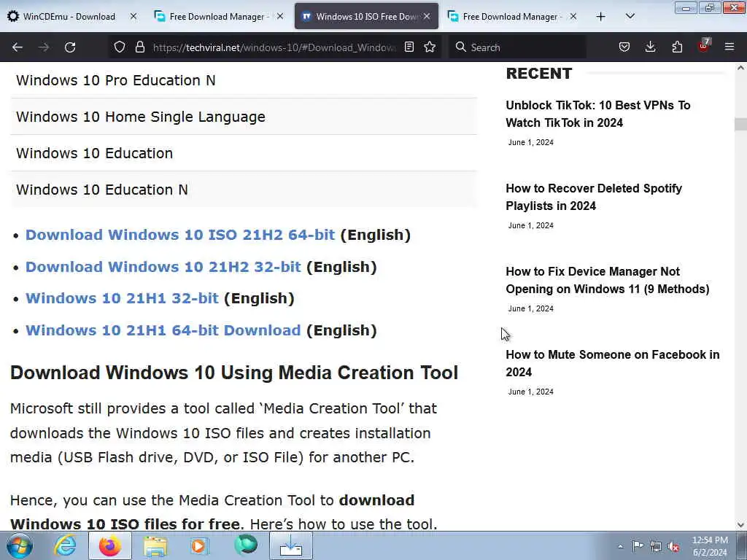Image resolution: width=747 pixels, height=560 pixels.
Task: Show hidden system tray icons
Action: tap(620, 546)
